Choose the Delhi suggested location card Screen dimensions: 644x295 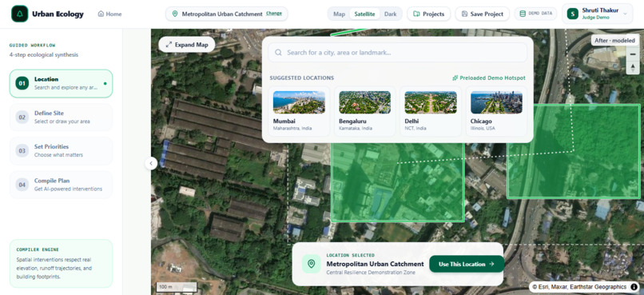[431, 111]
